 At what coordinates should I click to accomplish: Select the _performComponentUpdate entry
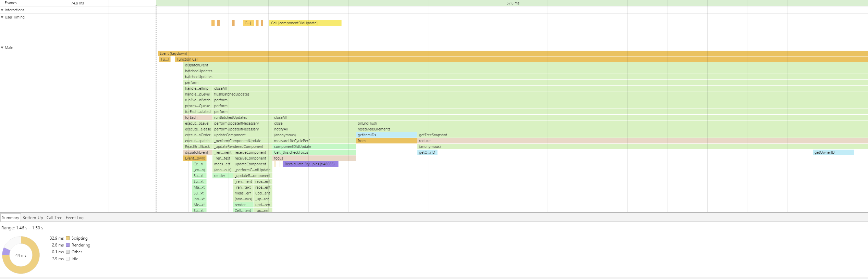(x=242, y=141)
